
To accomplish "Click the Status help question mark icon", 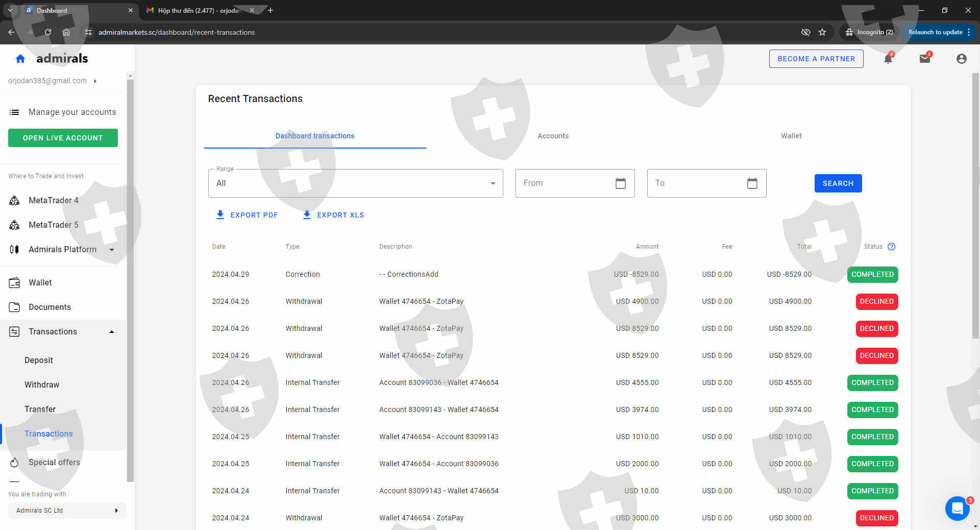I will point(891,247).
